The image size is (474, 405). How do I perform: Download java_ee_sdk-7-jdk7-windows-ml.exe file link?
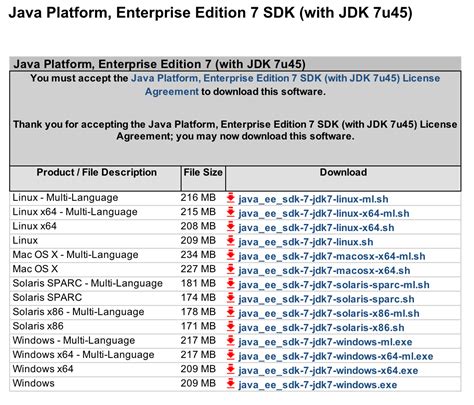325,343
